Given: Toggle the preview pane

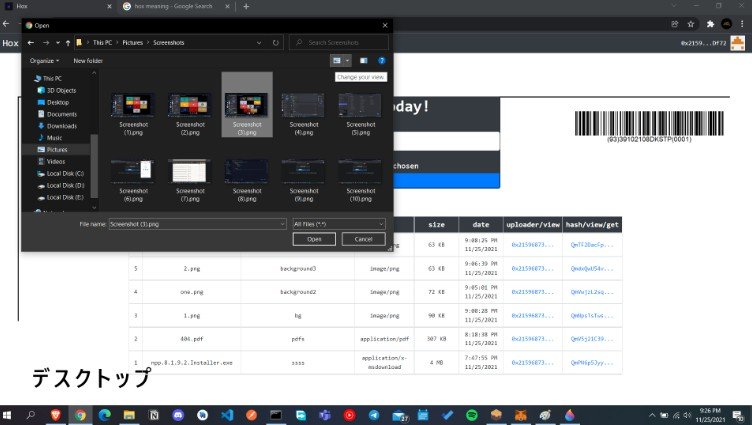Looking at the screenshot, I should (x=364, y=60).
